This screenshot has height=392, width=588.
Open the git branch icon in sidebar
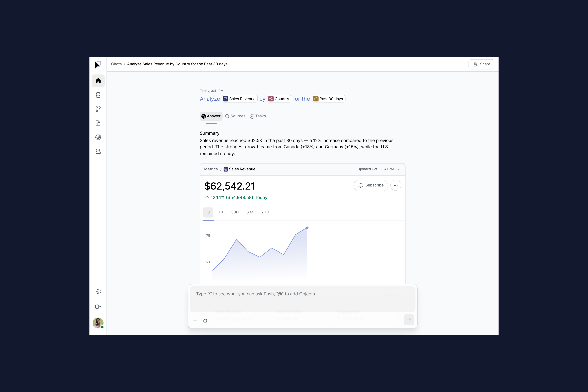tap(98, 109)
